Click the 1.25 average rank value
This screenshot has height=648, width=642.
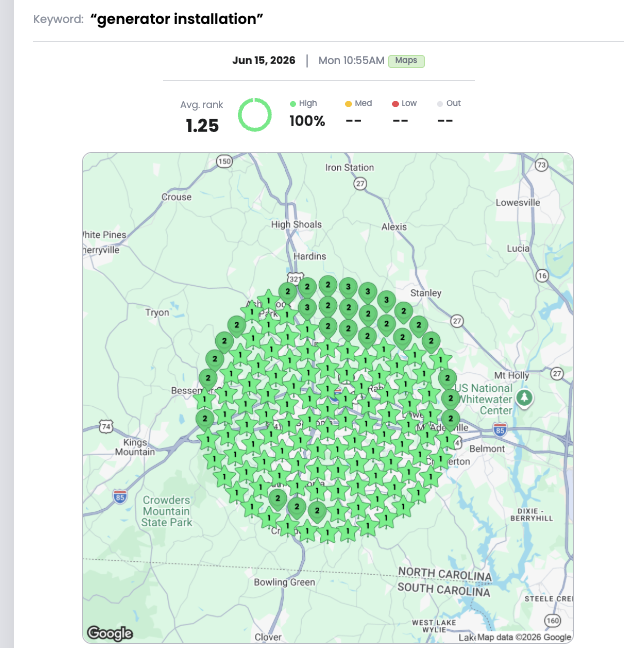[202, 126]
